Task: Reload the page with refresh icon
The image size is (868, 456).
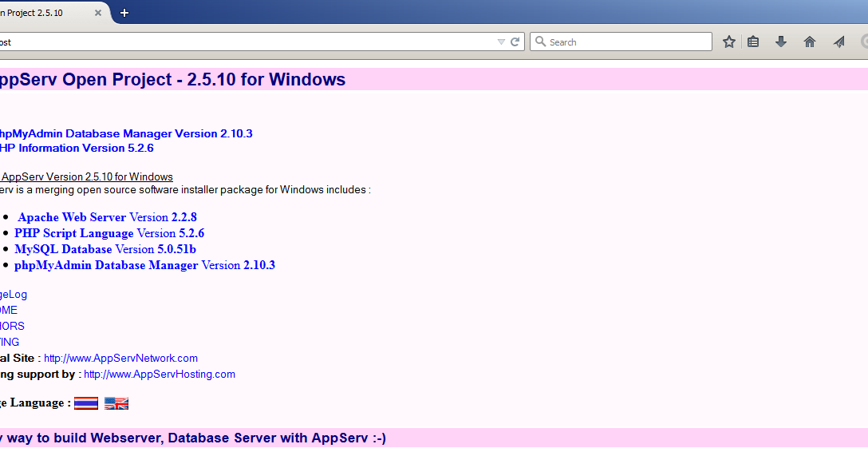Action: click(x=515, y=42)
